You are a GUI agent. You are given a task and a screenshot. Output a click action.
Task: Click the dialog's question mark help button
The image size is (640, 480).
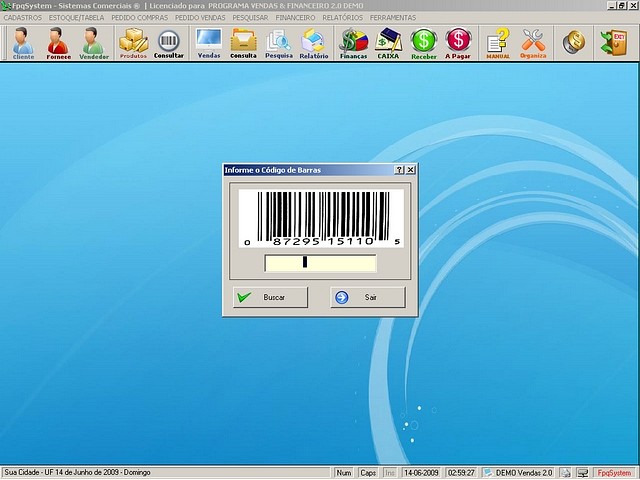(399, 171)
